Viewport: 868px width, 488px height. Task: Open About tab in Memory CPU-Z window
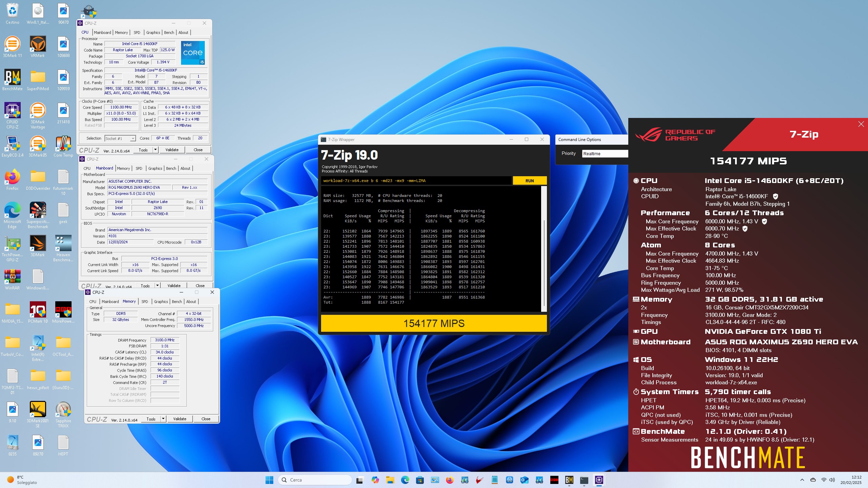click(x=191, y=302)
